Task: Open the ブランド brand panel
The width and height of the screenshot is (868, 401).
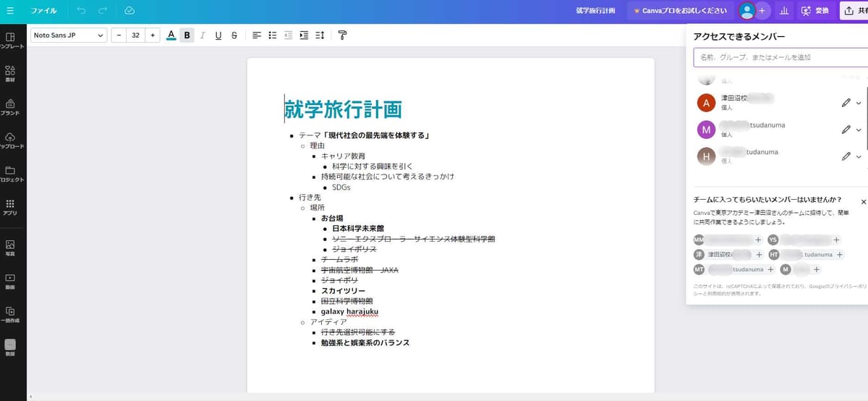Action: [x=11, y=107]
